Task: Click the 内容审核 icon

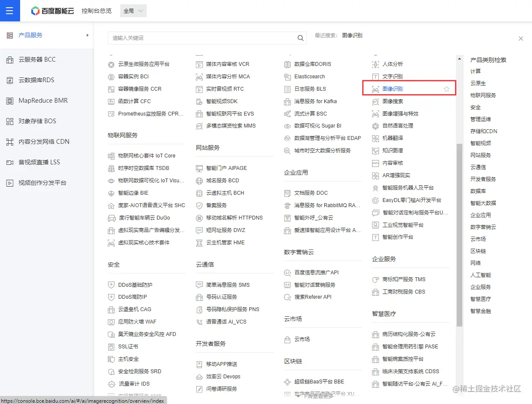Action: [375, 163]
